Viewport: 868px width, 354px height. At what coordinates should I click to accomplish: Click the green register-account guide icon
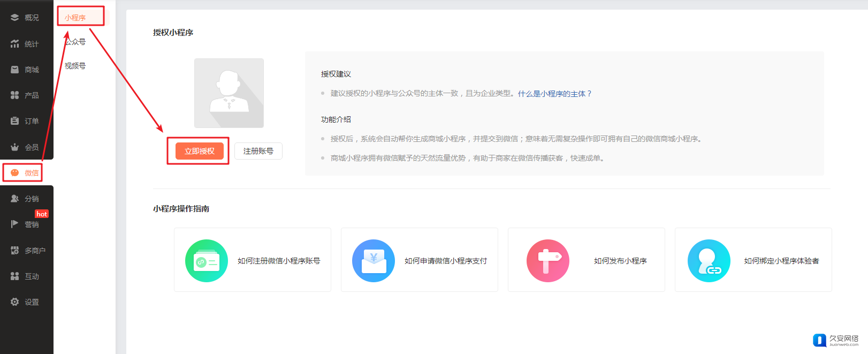click(207, 261)
